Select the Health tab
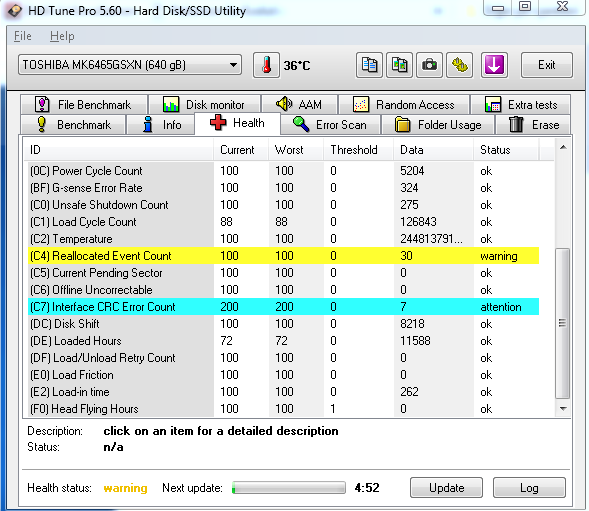 point(237,123)
